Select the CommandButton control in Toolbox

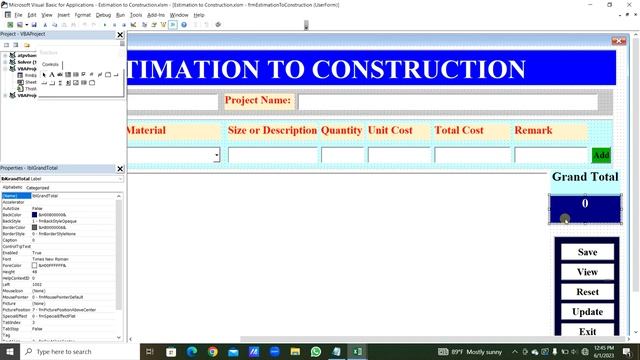(116, 75)
